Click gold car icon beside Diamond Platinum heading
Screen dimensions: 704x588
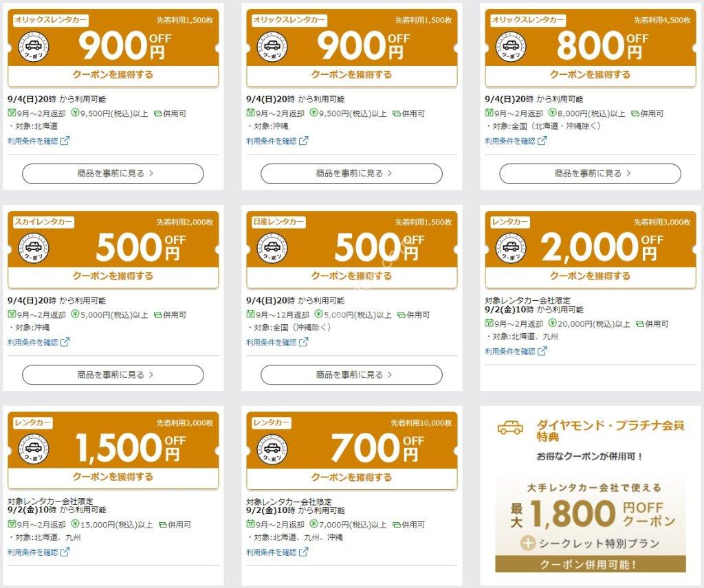tap(511, 427)
